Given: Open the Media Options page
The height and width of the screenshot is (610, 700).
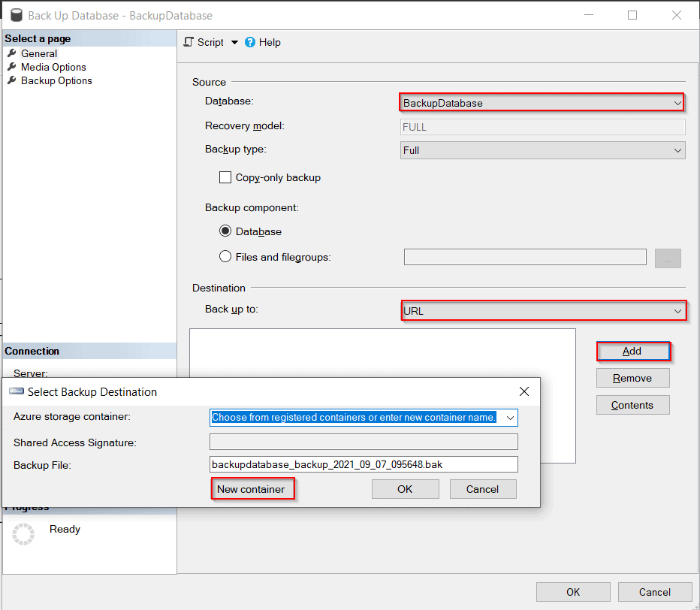Looking at the screenshot, I should tap(53, 67).
